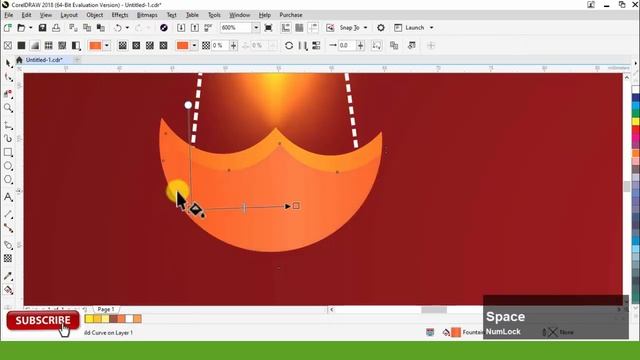The height and width of the screenshot is (360, 640).
Task: Expand the fill color picker dropdown
Action: point(107,45)
